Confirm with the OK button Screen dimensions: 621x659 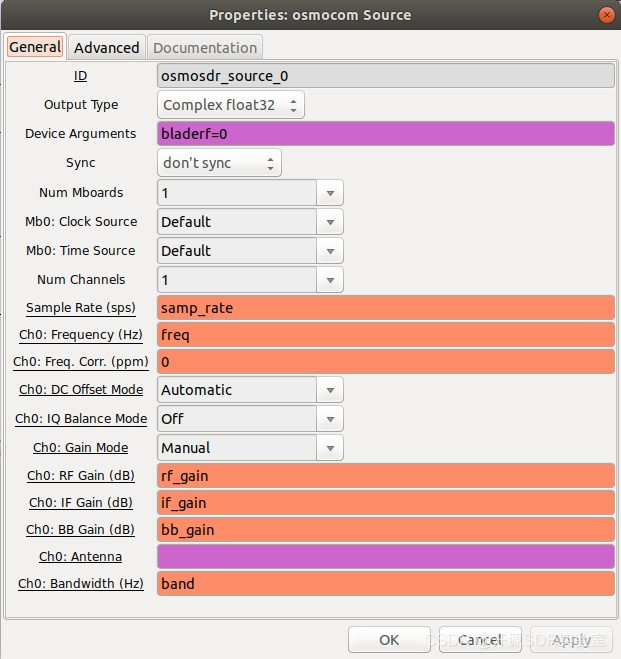(389, 640)
